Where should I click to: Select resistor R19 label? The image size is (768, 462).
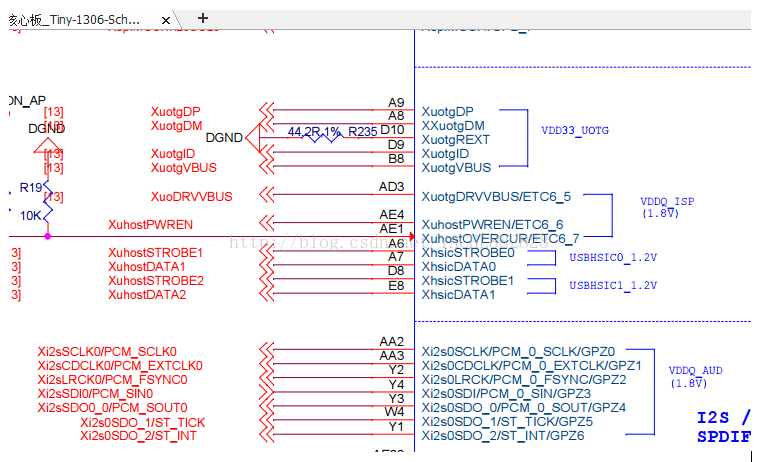[31, 188]
